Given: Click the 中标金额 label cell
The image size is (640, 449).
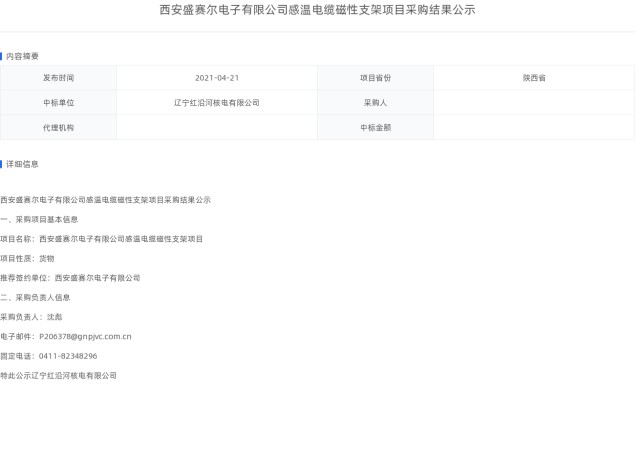Looking at the screenshot, I should (x=375, y=127).
